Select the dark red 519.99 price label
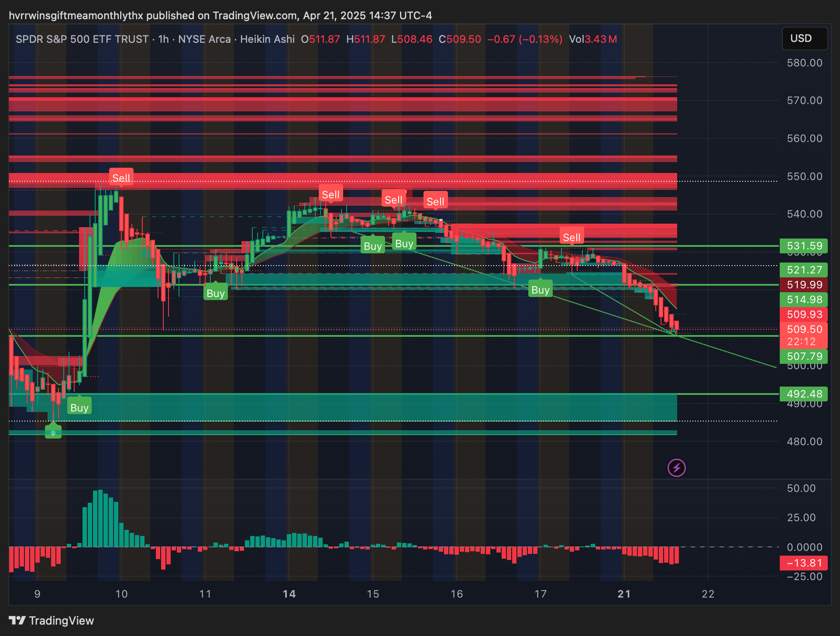The image size is (840, 636). pos(804,285)
